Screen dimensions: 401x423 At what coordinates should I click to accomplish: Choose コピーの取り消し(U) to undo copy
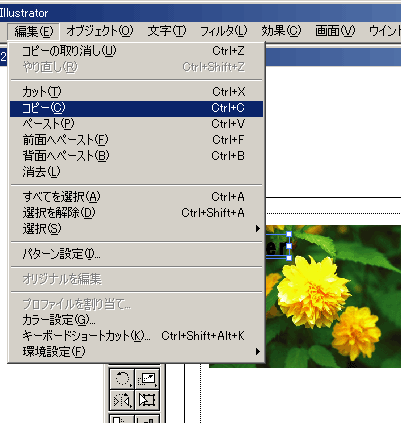coord(136,51)
